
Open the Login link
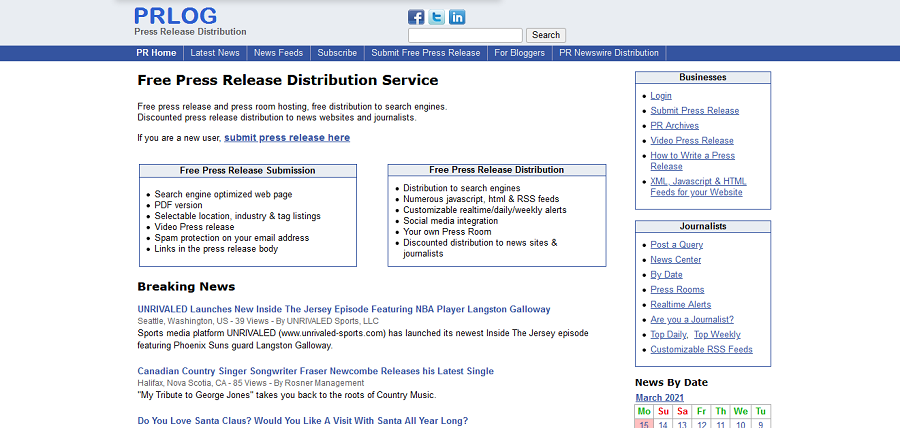click(661, 96)
